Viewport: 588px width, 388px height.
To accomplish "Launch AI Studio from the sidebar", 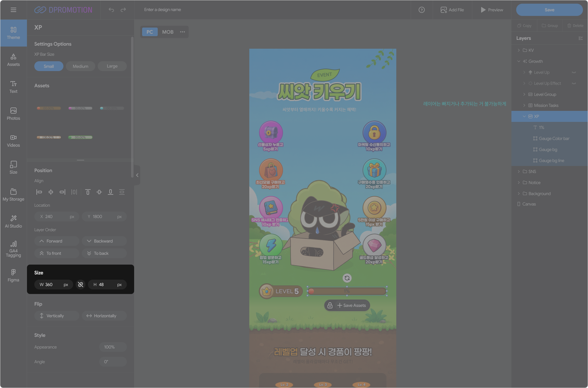I will 13,222.
